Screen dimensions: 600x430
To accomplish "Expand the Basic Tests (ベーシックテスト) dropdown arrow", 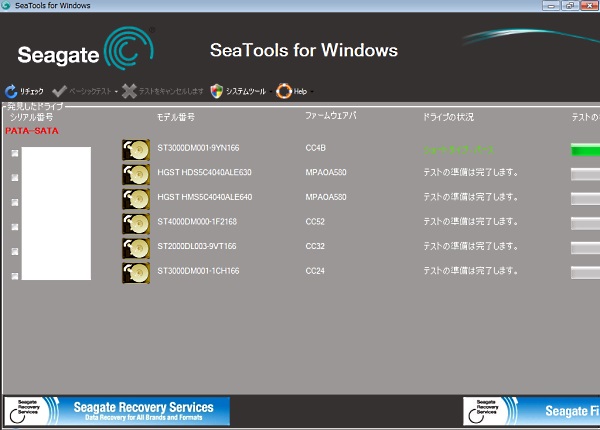I will (117, 91).
